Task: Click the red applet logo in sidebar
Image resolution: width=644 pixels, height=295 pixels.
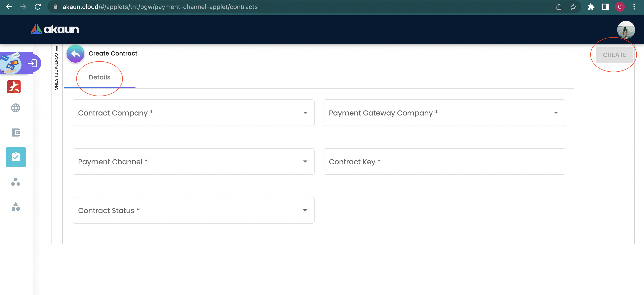Action: tap(14, 87)
